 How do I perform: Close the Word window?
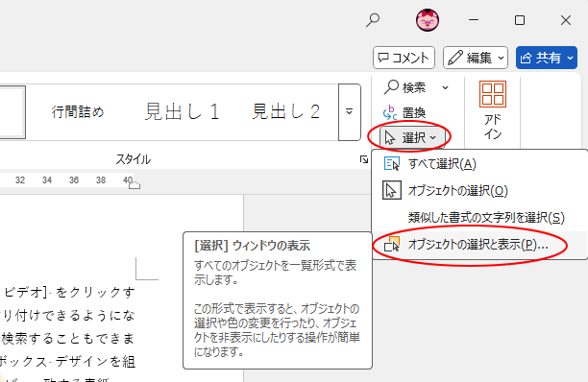[566, 20]
